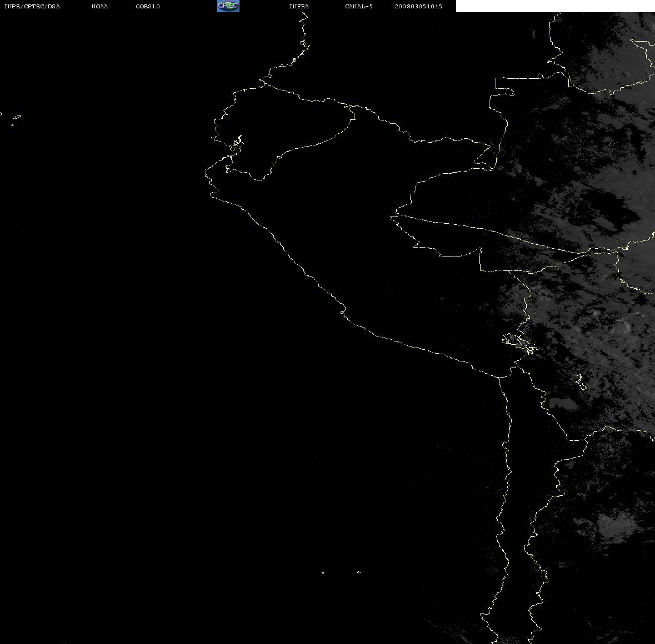
Task: Click the INPE/CPTEC/DSA header text
Action: (32, 6)
